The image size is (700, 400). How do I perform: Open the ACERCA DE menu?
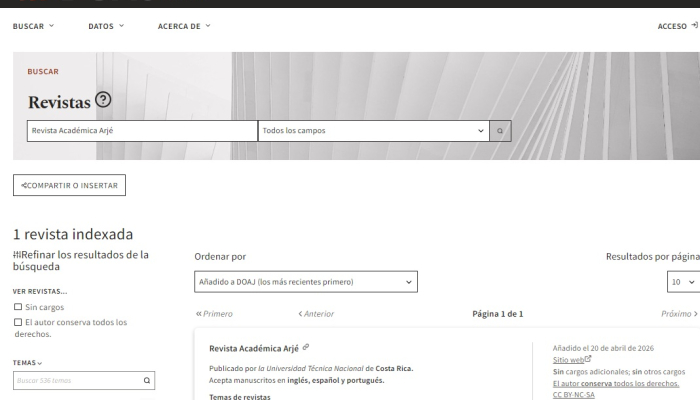(x=184, y=25)
